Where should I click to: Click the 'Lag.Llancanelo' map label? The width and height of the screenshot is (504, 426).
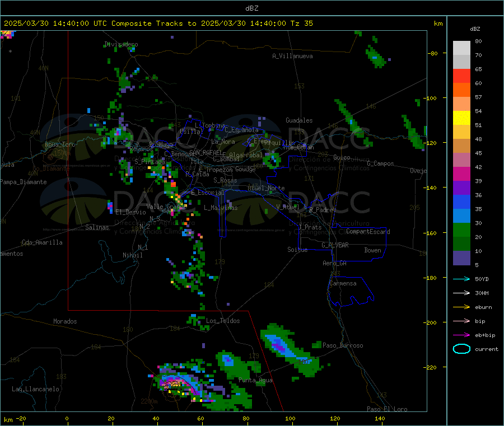[36, 389]
